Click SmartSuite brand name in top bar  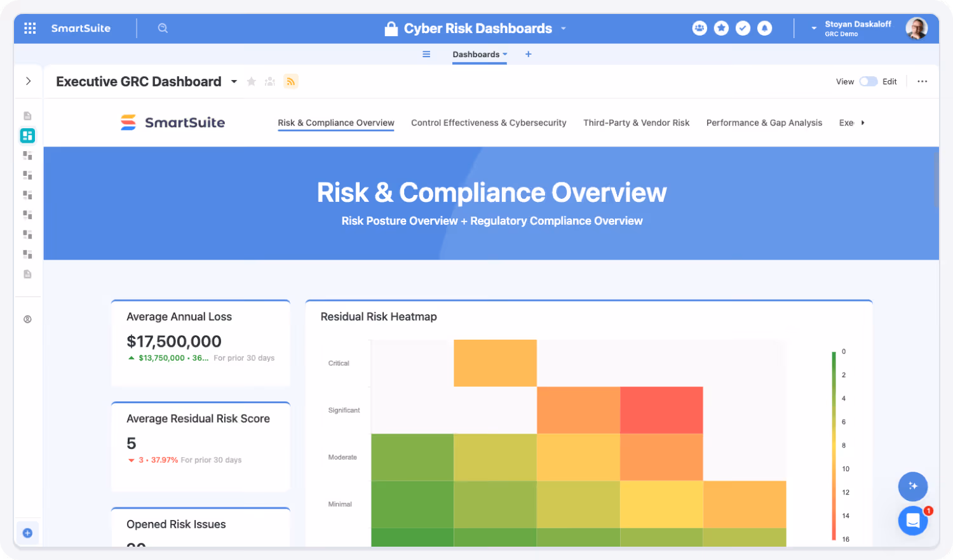click(81, 28)
